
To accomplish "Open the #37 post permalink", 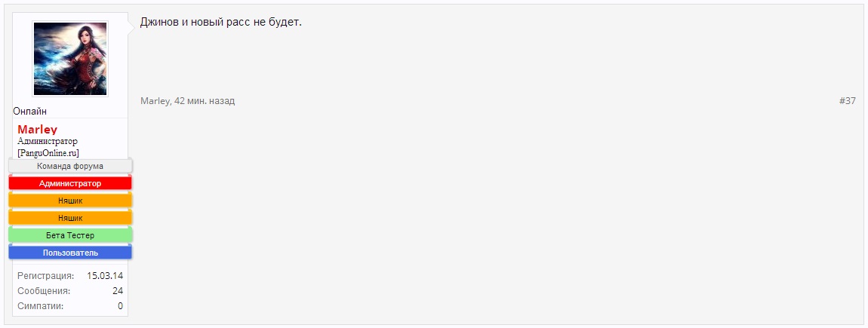I will click(848, 101).
